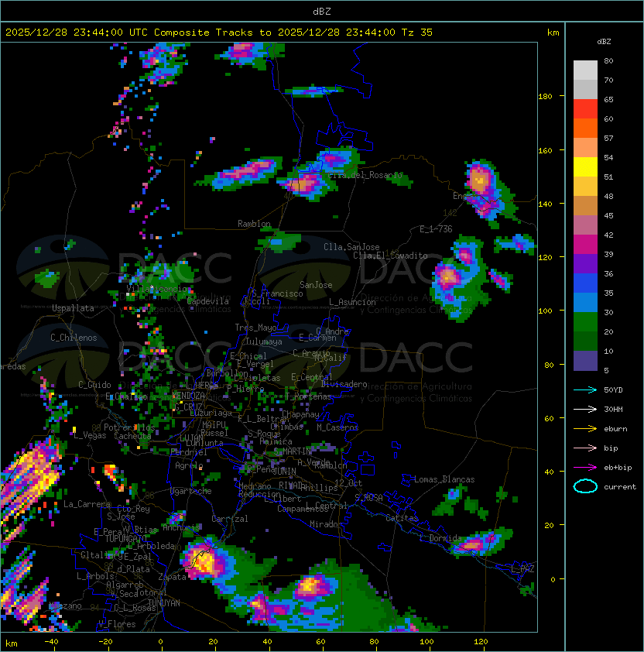The width and height of the screenshot is (644, 652).
Task: Click the Mirador label
Action: 327,524
